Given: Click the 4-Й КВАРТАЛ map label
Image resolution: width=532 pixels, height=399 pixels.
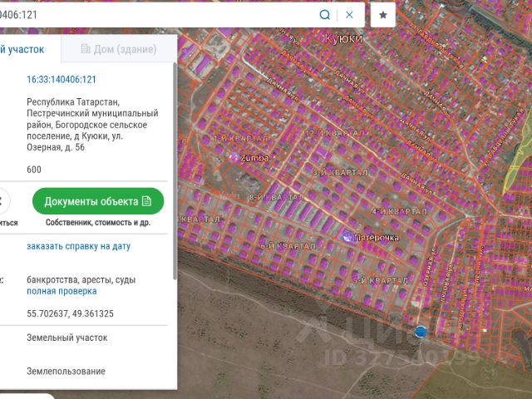Looking at the screenshot, I should pos(399,212).
